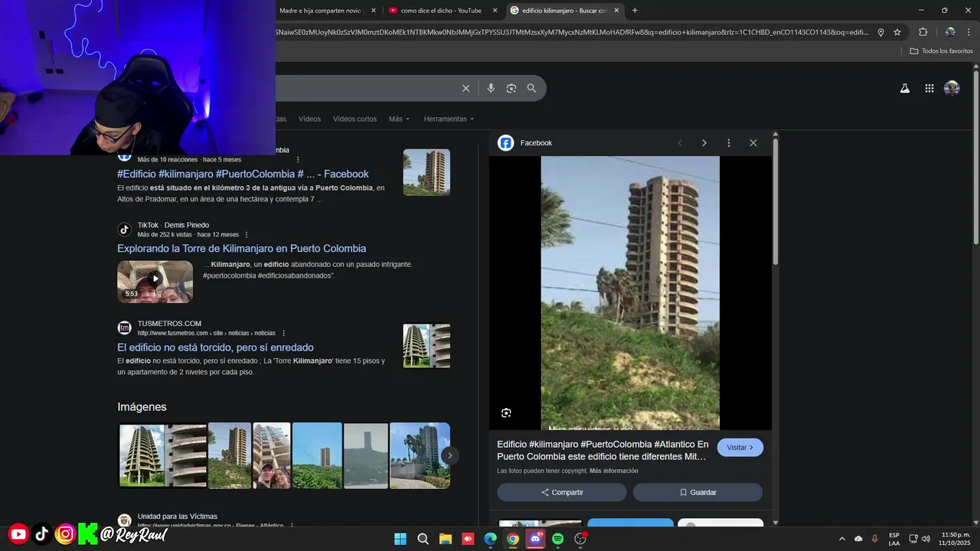
Task: Go to next image in preview panel
Action: 704,143
